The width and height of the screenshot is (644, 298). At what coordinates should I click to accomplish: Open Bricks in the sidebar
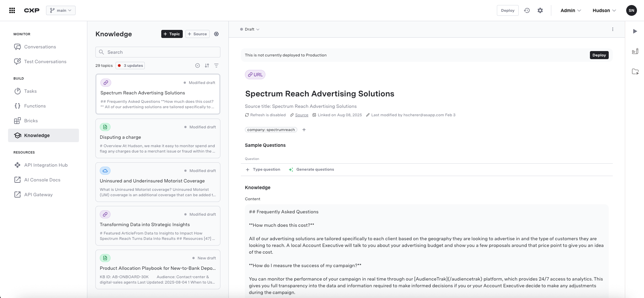[x=44, y=121]
